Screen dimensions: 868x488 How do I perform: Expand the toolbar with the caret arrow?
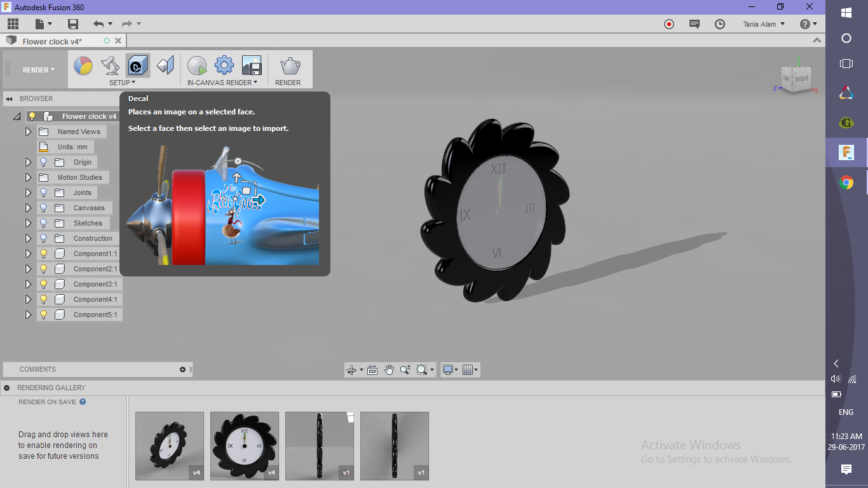tap(817, 41)
